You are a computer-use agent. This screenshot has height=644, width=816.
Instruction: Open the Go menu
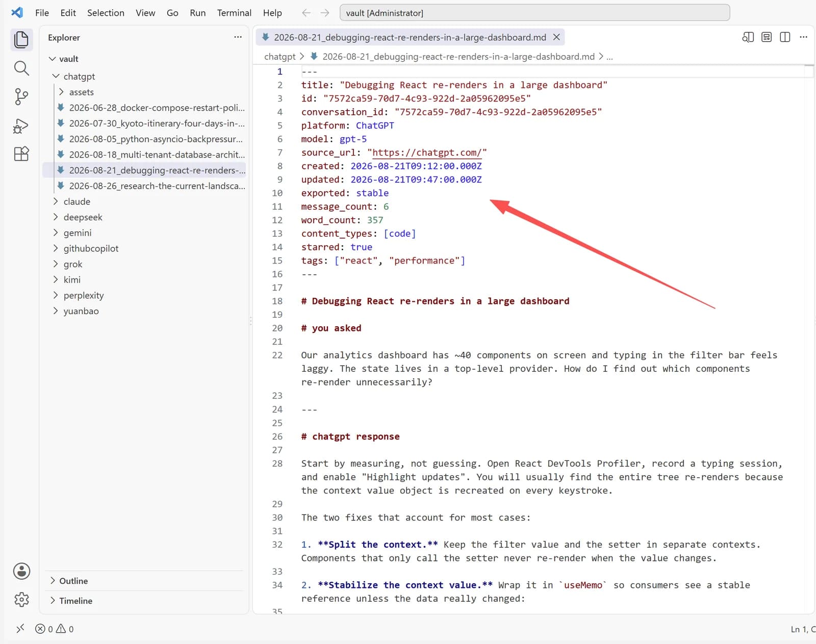(172, 13)
